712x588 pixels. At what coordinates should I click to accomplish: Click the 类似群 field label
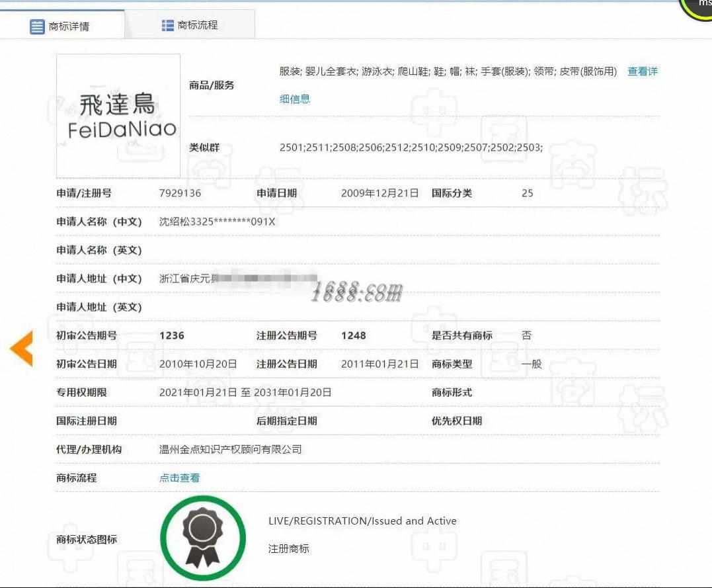click(204, 147)
